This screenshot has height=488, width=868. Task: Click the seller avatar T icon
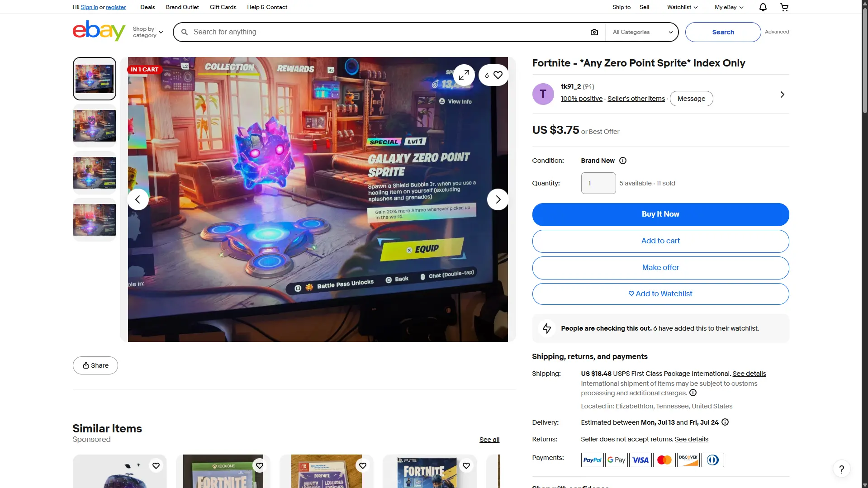click(543, 94)
